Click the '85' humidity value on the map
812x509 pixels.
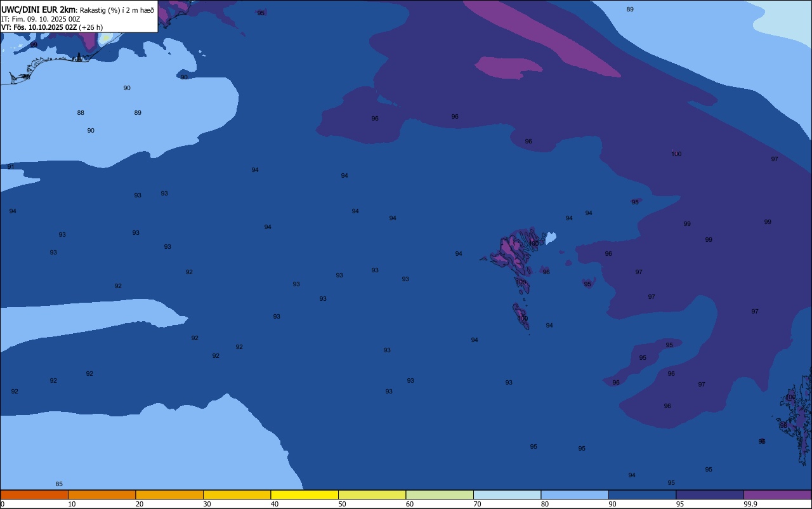pos(59,484)
